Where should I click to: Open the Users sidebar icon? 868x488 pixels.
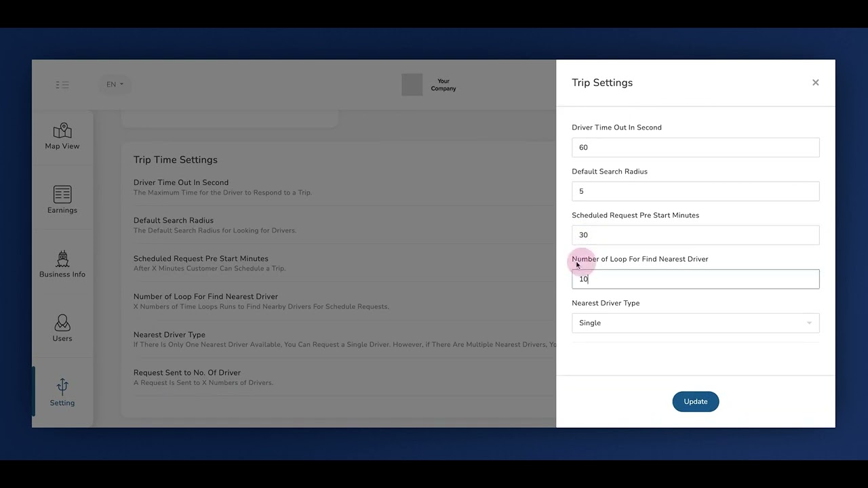pyautogui.click(x=62, y=323)
